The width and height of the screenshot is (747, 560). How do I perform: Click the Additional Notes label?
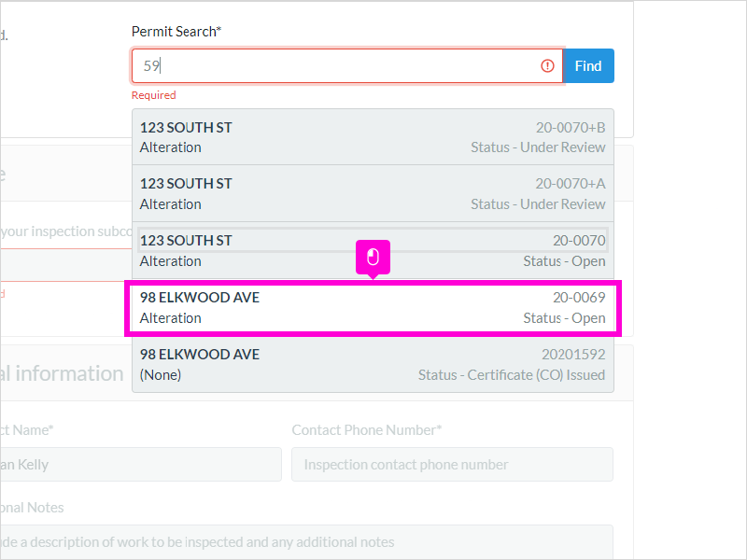[x=32, y=508]
